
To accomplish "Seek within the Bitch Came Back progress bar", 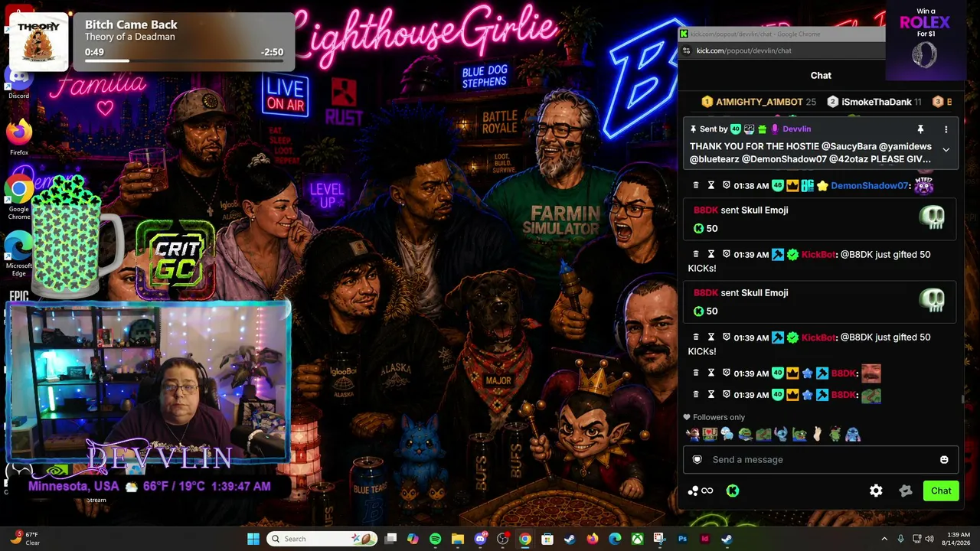I will (184, 60).
